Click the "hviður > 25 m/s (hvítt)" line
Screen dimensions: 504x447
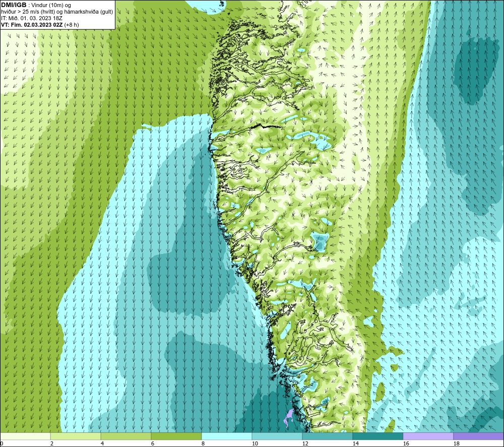click(x=28, y=12)
